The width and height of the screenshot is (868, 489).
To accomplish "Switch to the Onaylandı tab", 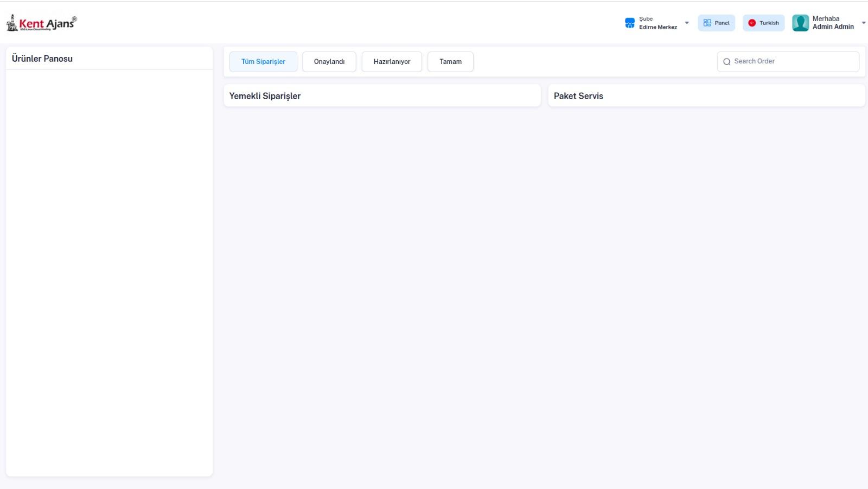I will click(329, 62).
